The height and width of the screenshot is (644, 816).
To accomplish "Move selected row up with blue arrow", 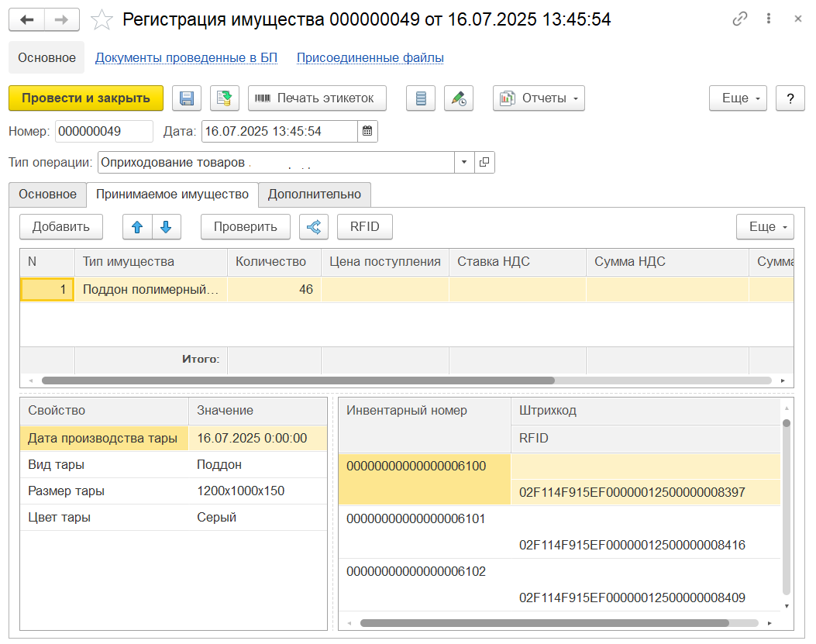I will tap(137, 226).
